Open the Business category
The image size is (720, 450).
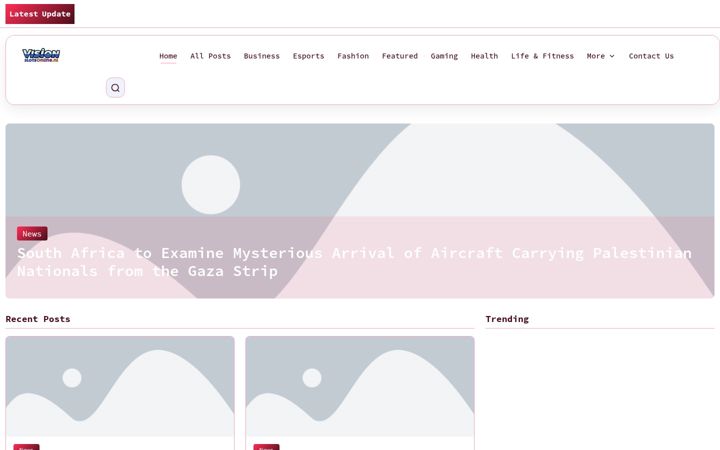(x=262, y=56)
